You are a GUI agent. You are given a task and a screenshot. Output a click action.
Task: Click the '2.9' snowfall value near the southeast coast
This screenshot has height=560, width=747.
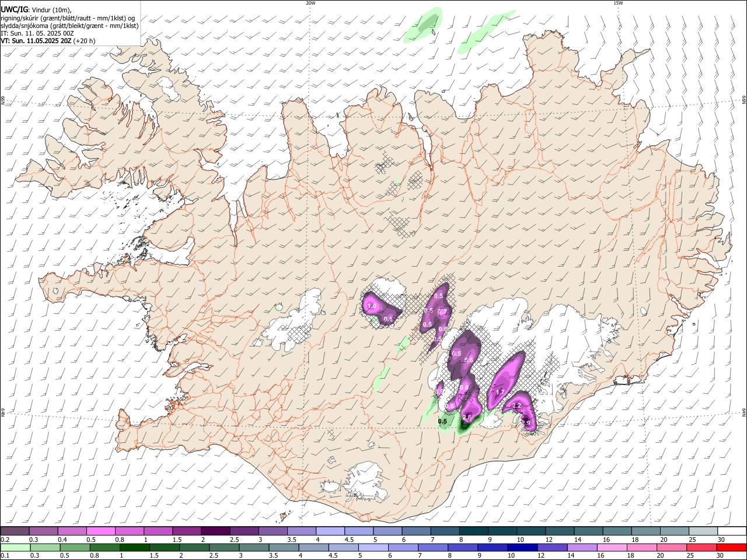[526, 423]
